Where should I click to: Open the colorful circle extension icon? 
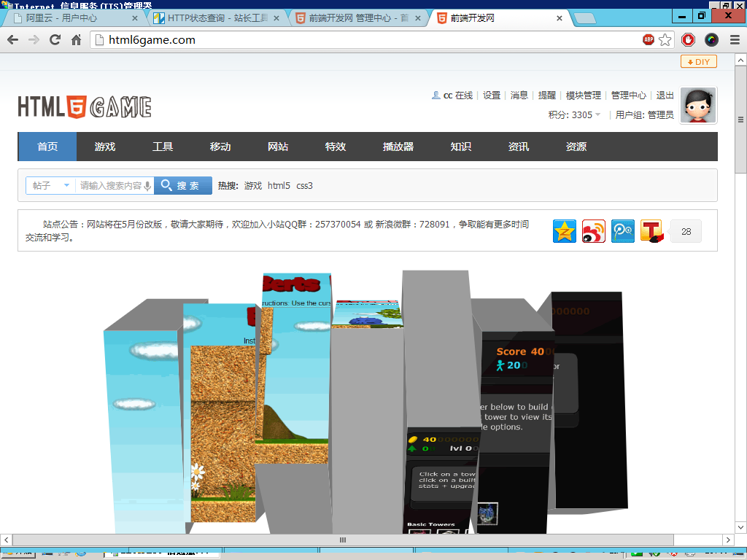(x=711, y=40)
